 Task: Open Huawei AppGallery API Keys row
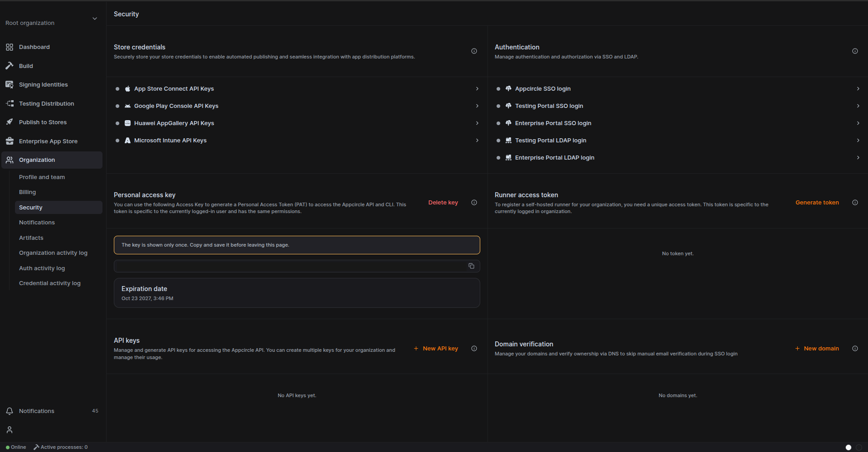coord(297,123)
